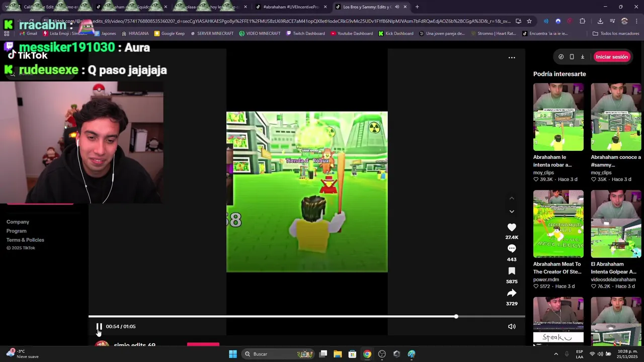Click the Chrome profile avatar
This screenshot has width=644, height=362.
click(624, 21)
